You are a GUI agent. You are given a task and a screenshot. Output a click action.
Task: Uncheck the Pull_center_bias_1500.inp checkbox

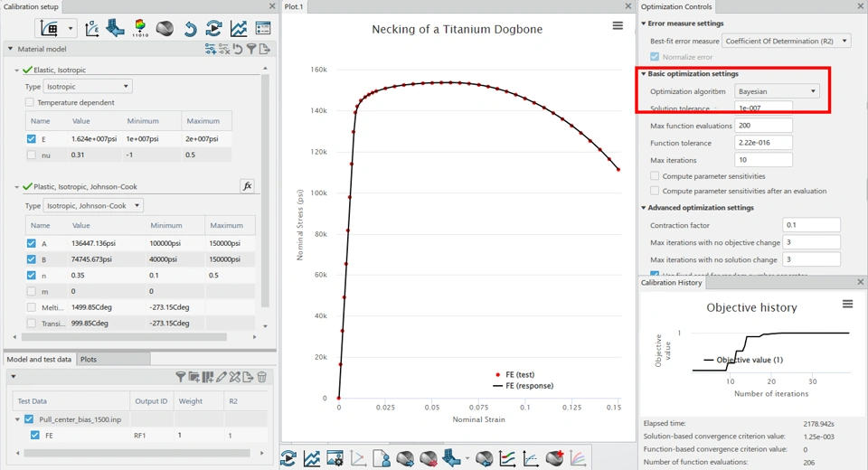pos(29,419)
